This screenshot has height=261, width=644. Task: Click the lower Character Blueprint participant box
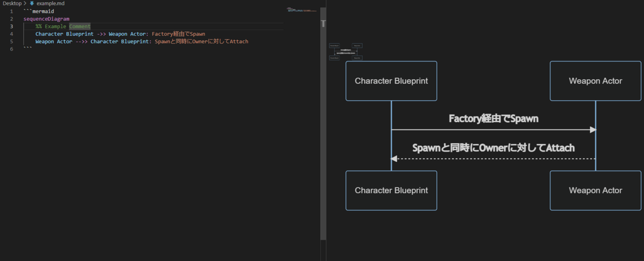[x=391, y=190]
